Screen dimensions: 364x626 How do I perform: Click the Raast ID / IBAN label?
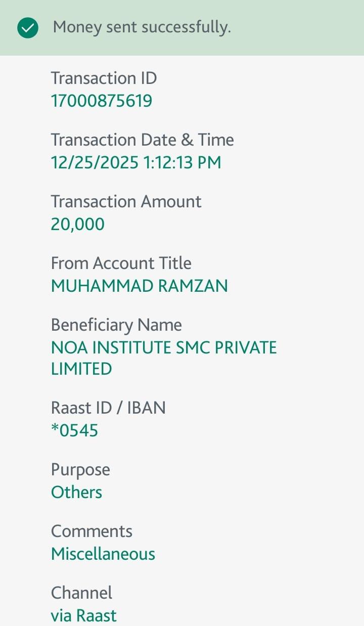[108, 408]
